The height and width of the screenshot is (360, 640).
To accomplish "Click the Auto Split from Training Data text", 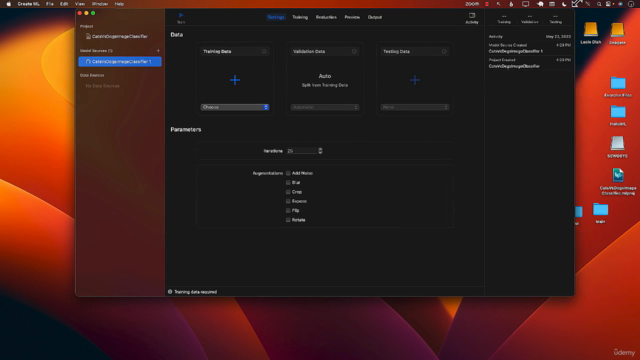I will coord(325,80).
